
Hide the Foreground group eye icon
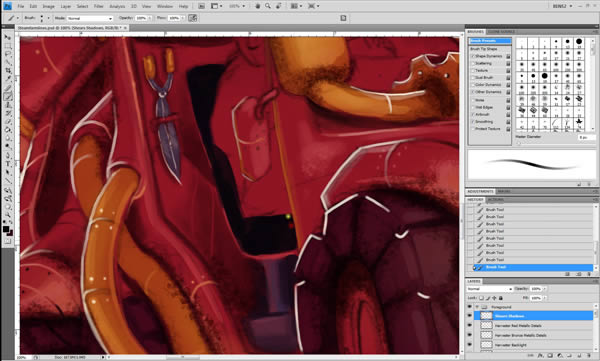tap(470, 307)
